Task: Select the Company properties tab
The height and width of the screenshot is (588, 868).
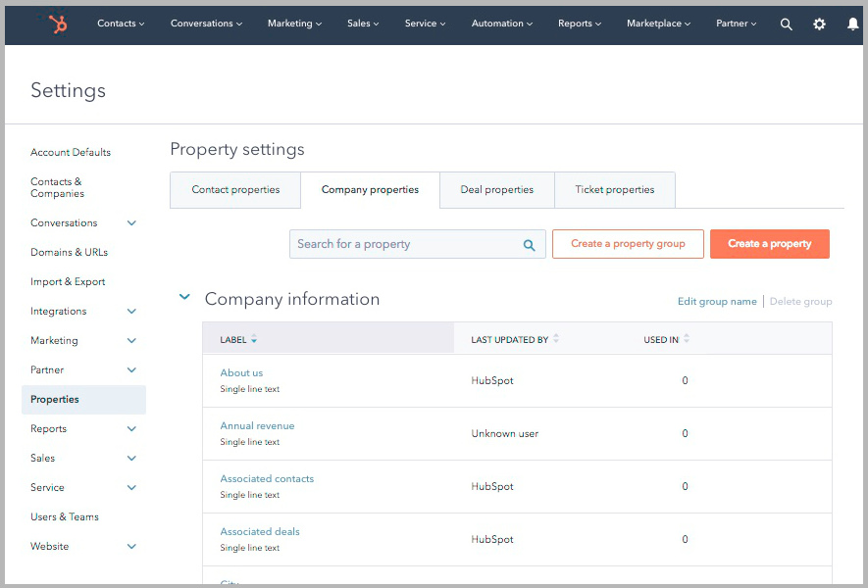Action: [x=371, y=190]
